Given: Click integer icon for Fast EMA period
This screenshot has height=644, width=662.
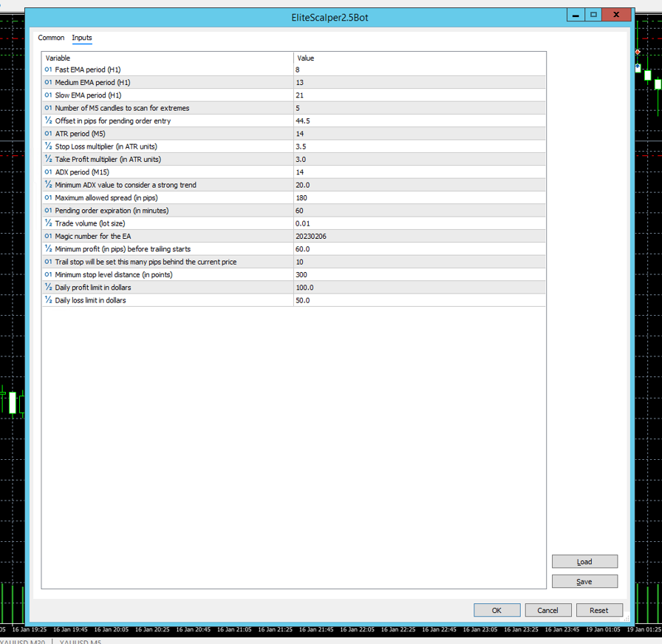Looking at the screenshot, I should tap(48, 70).
